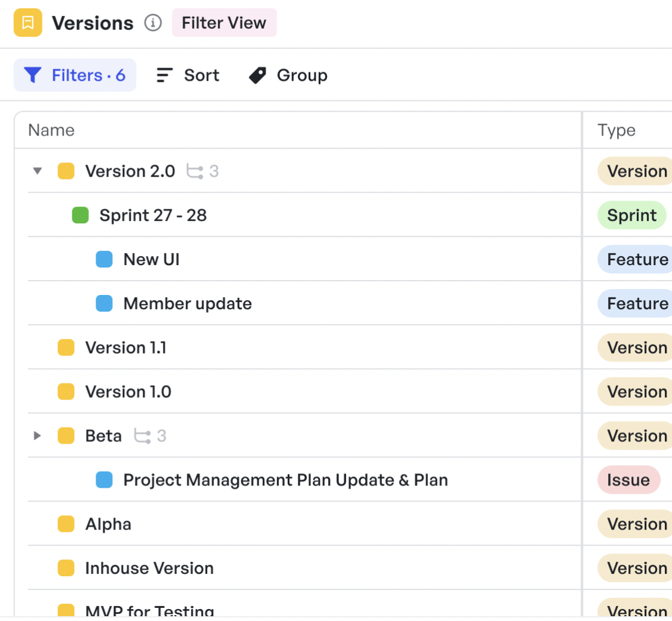
Task: Click the blue square beside New UI
Action: pos(104,259)
